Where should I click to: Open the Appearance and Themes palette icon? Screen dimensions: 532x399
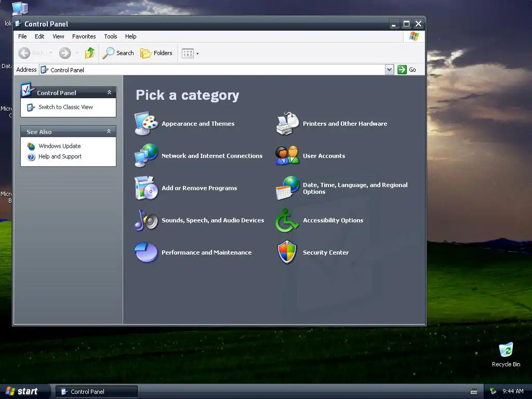pos(146,124)
